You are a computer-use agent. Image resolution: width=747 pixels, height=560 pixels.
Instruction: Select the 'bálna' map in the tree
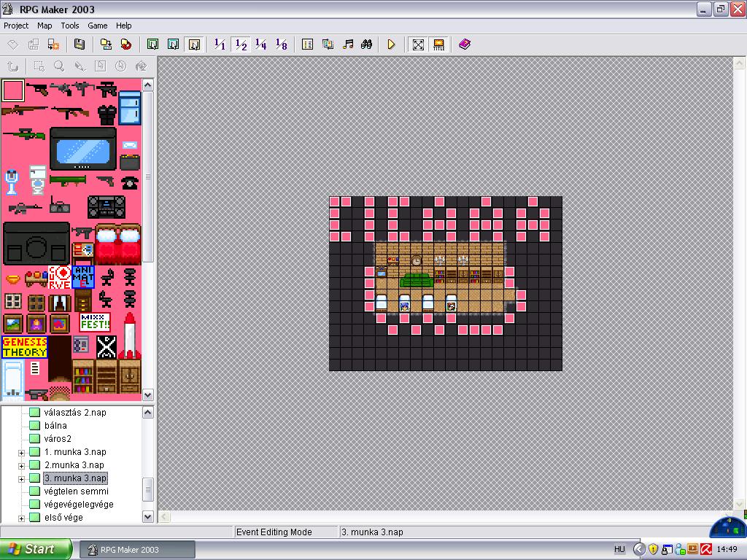pyautogui.click(x=55, y=426)
